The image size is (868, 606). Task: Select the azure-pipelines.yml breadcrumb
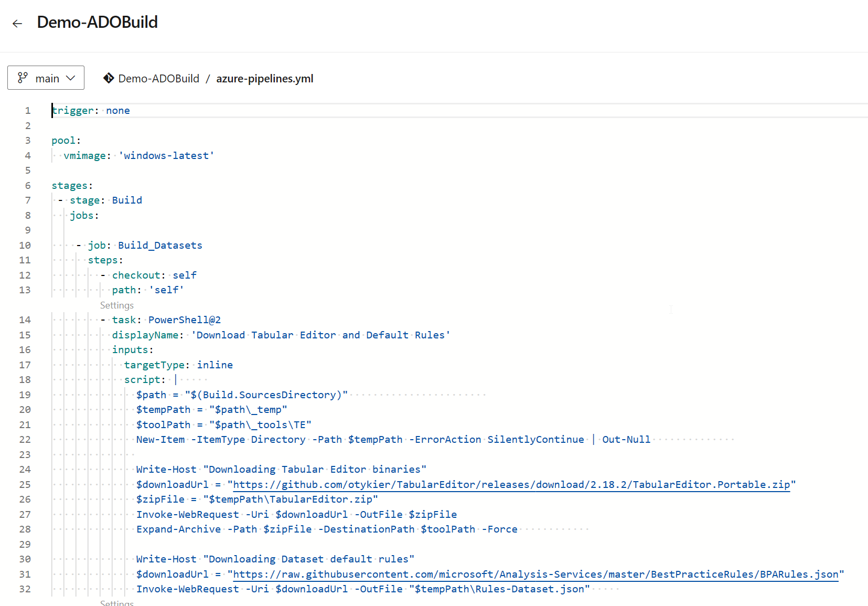(264, 78)
